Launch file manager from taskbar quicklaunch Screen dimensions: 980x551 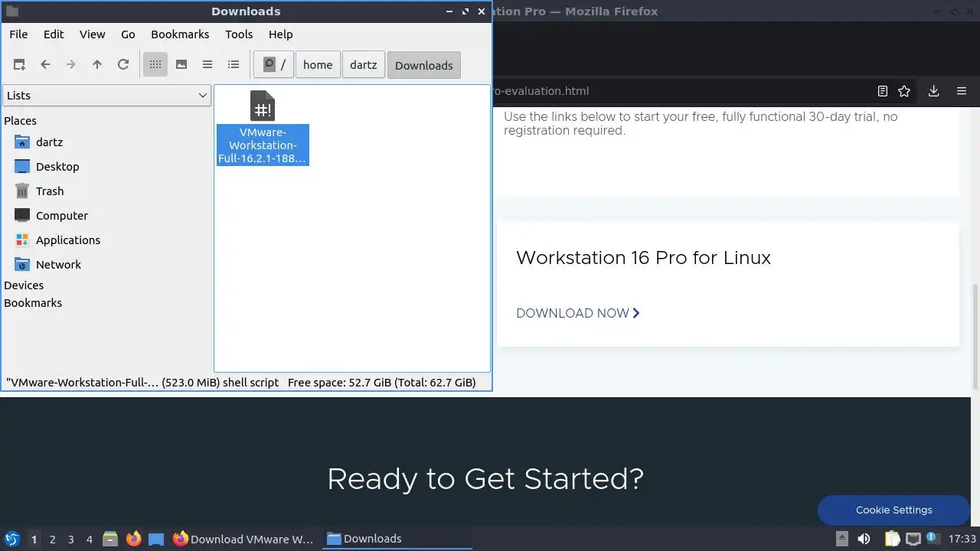click(x=110, y=539)
